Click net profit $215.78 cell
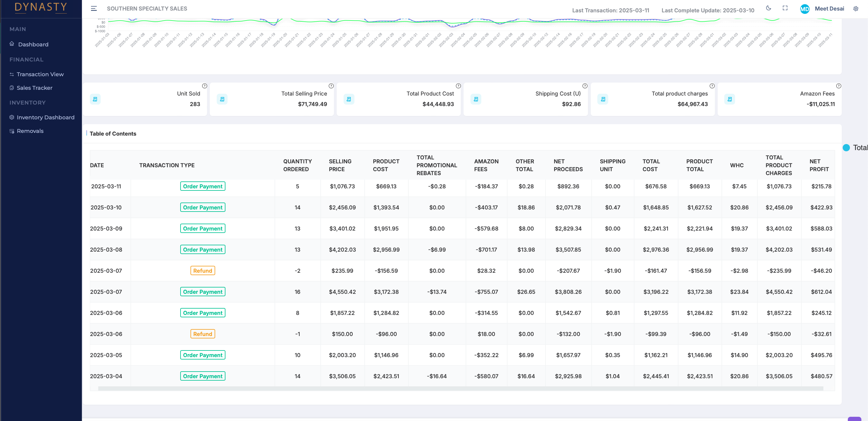Screen dimensions: 868x421 (821, 187)
